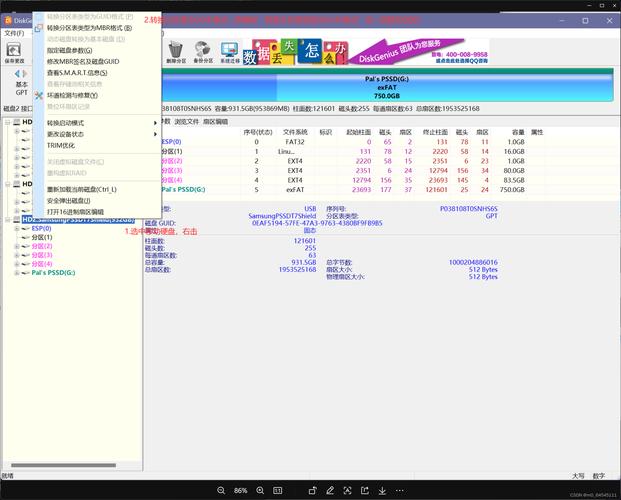
Task: Zoom in with the magnifier plus icon
Action: pyautogui.click(x=260, y=491)
